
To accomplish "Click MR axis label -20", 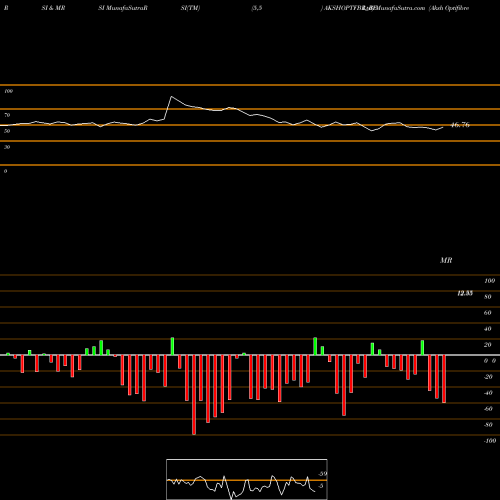I will coord(488,377).
